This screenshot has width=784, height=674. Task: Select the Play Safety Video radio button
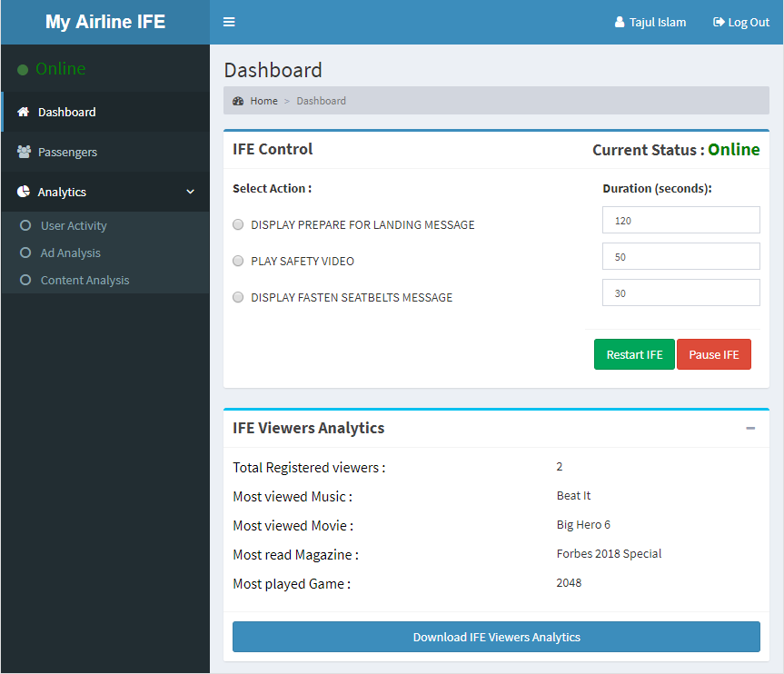pos(238,261)
